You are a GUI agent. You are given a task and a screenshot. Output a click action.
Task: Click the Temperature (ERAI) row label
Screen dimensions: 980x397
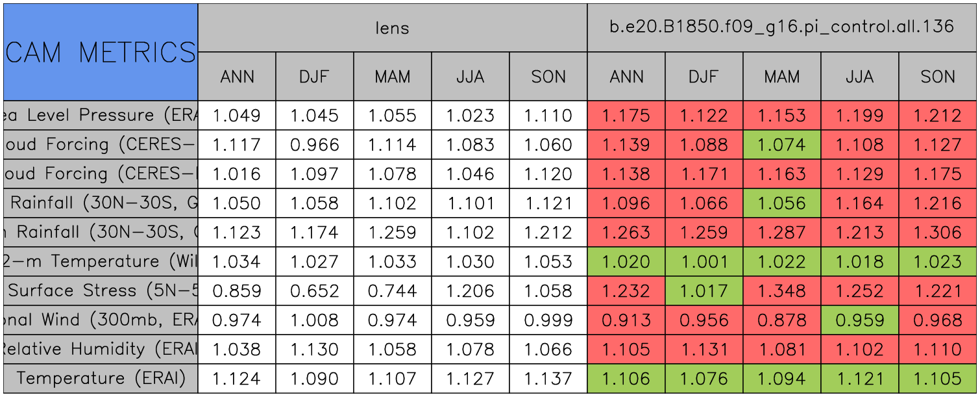[x=101, y=378]
